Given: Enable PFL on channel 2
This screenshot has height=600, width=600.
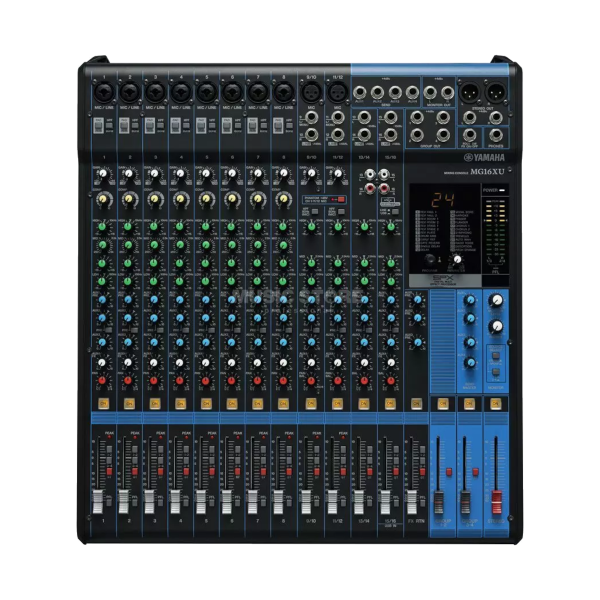Looking at the screenshot, I should pos(134,502).
